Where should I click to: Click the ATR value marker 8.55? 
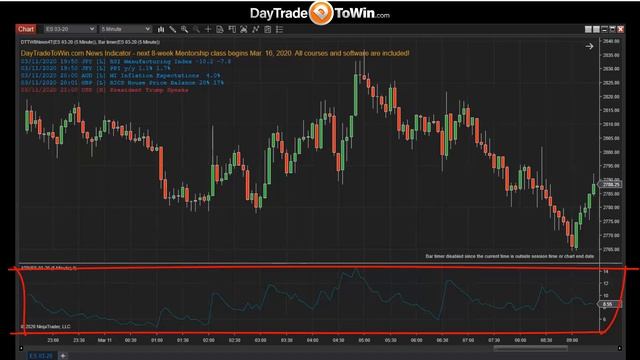coord(609,304)
